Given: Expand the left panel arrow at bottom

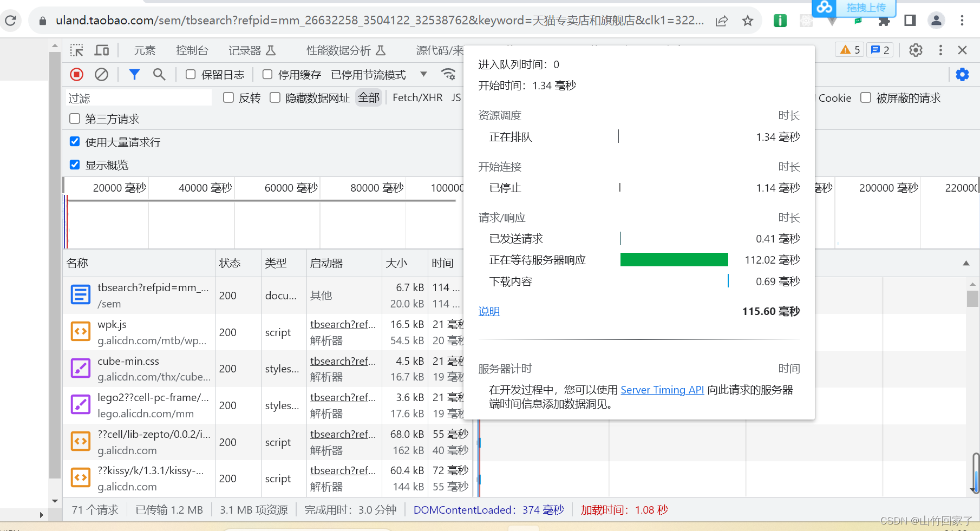Looking at the screenshot, I should click(41, 515).
